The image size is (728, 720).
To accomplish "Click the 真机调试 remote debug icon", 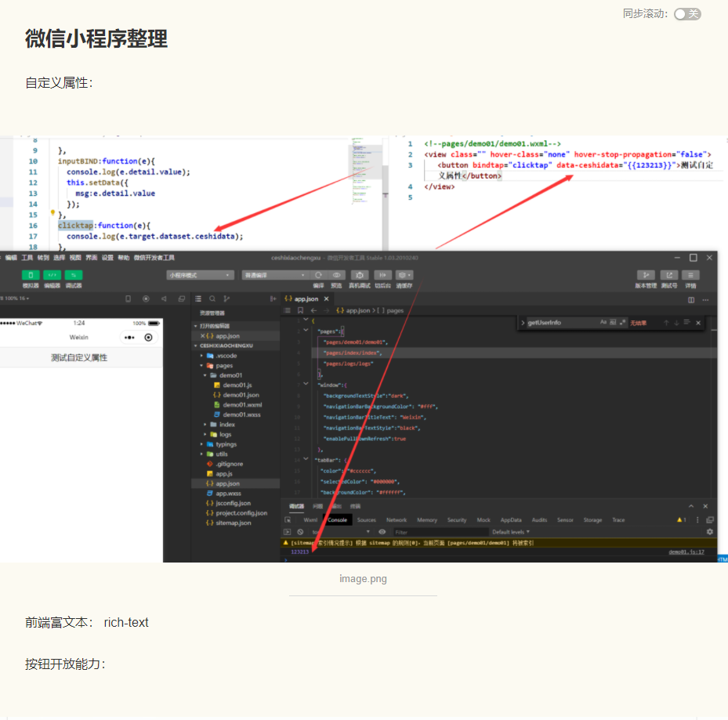I will click(360, 275).
